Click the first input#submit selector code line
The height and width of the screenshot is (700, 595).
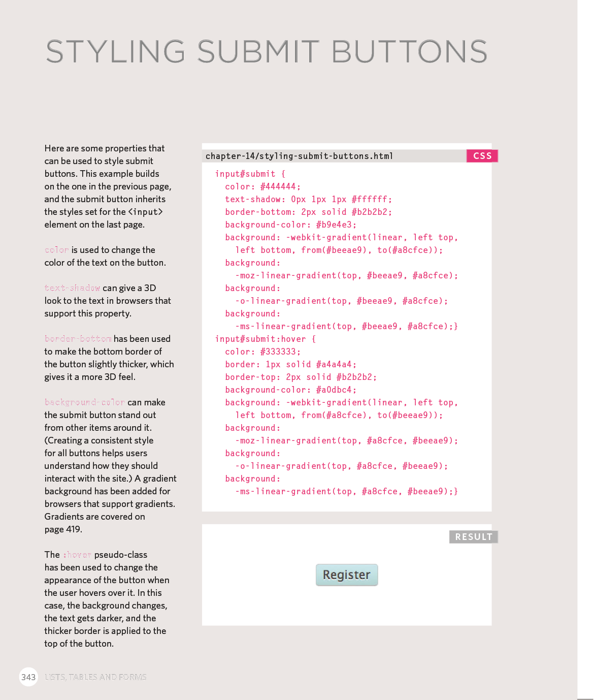pos(250,174)
